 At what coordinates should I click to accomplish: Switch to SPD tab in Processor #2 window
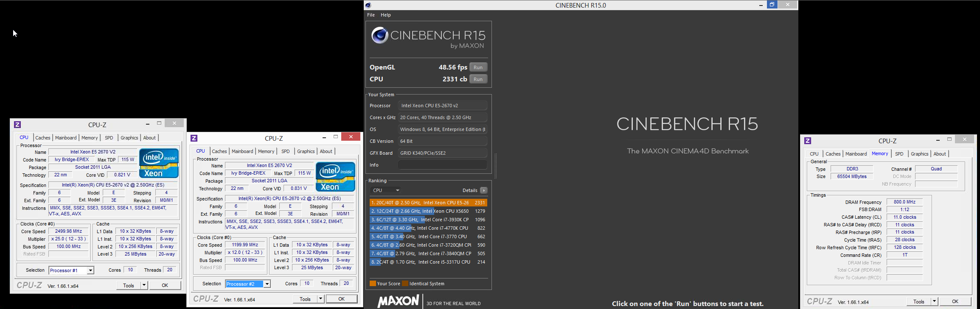[x=286, y=151]
